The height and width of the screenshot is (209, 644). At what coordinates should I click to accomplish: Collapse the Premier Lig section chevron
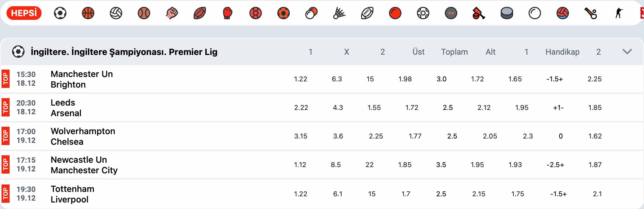click(x=627, y=52)
